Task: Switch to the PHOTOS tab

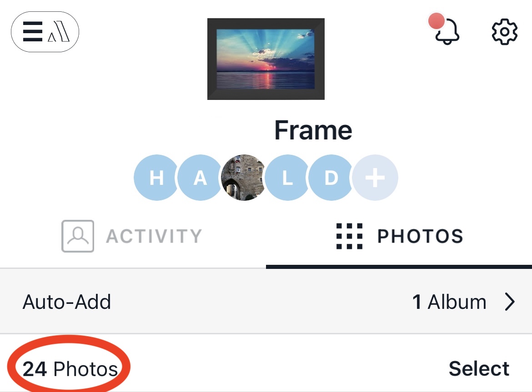Action: 399,236
